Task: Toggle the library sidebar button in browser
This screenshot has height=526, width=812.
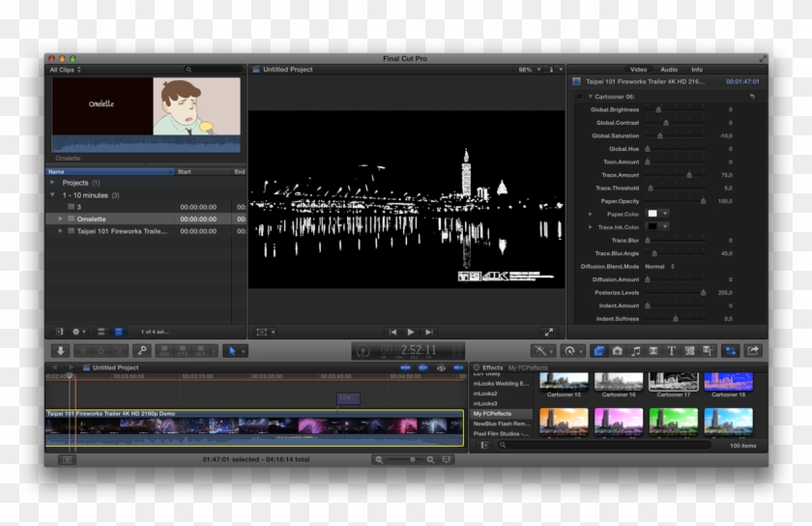Action: (60, 332)
